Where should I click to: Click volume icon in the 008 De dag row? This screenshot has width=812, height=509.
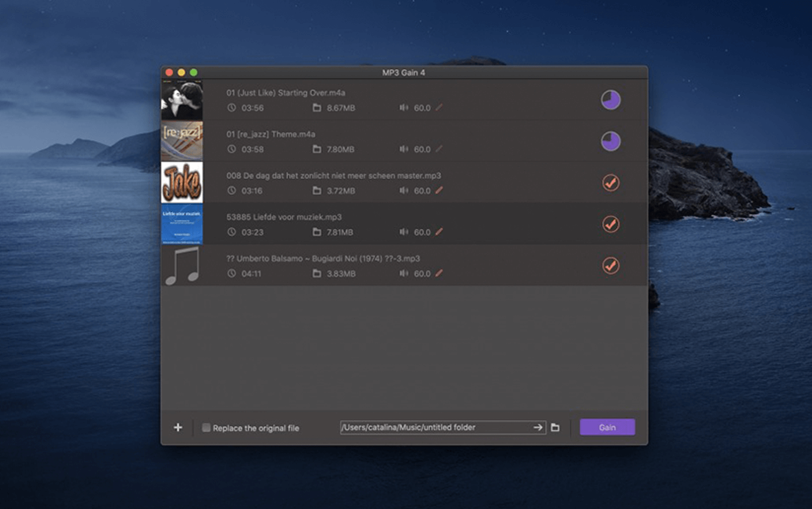point(404,190)
